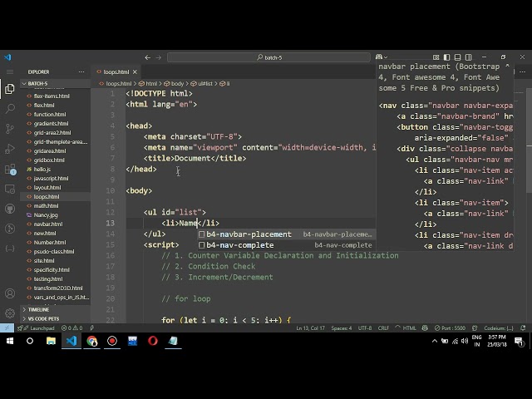Collapse the suggestion details with caret
The width and height of the screenshot is (532, 399).
coord(508,66)
